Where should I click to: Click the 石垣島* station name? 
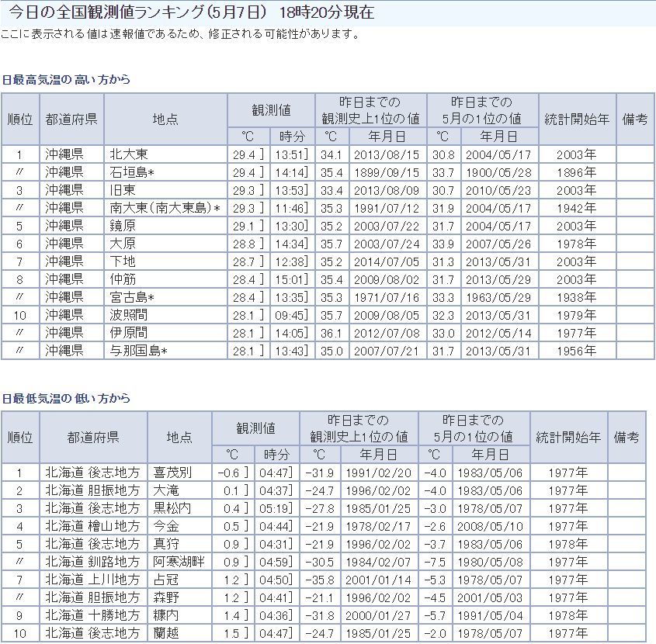[133, 172]
